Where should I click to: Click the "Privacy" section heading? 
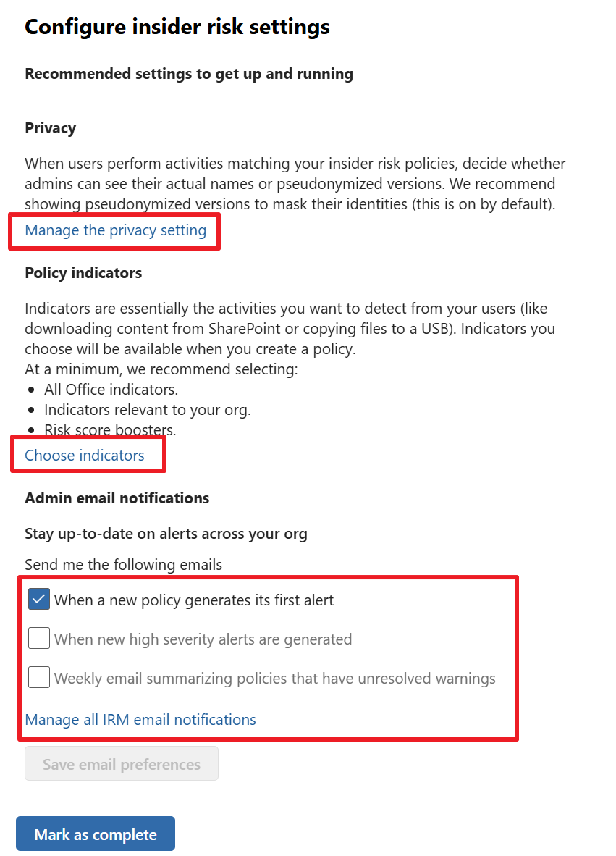pyautogui.click(x=51, y=128)
